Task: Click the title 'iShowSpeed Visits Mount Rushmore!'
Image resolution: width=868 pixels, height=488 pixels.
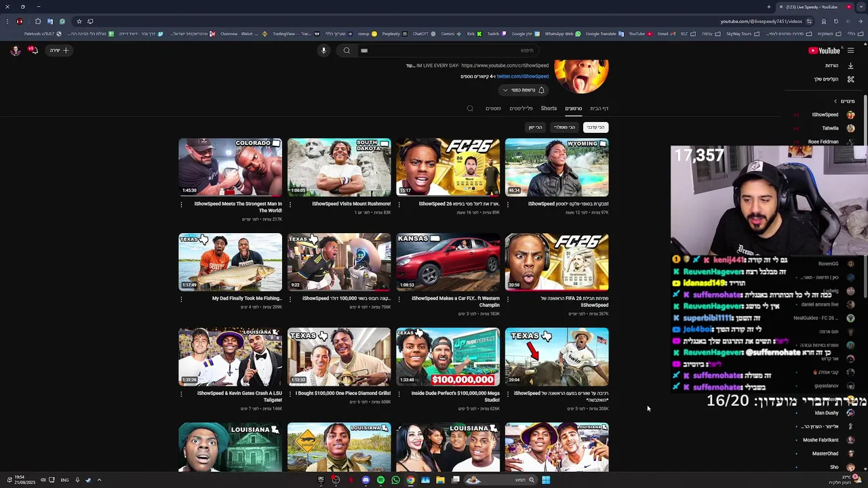Action: click(351, 203)
